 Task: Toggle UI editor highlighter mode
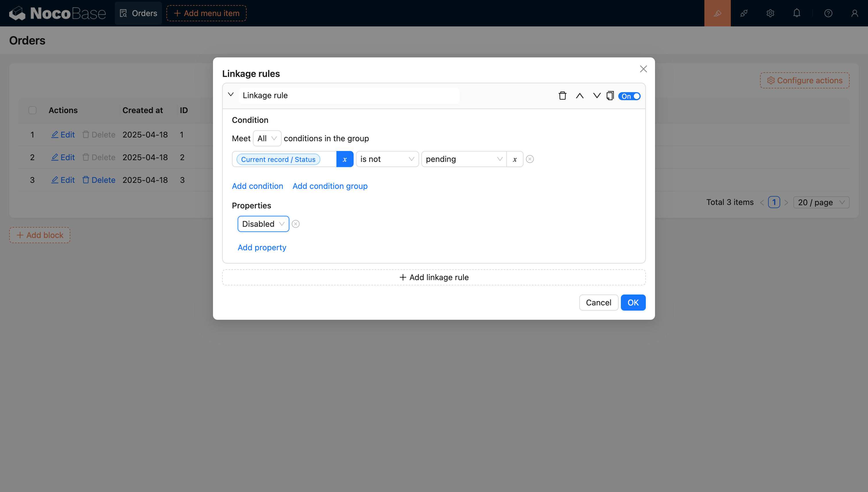click(717, 13)
